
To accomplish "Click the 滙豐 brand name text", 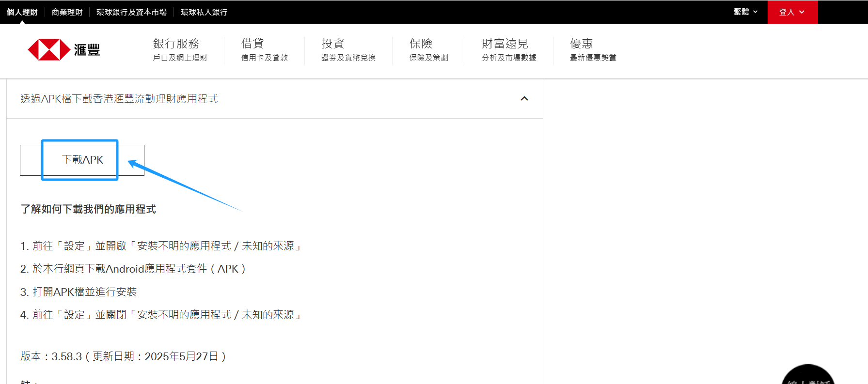I will [87, 50].
